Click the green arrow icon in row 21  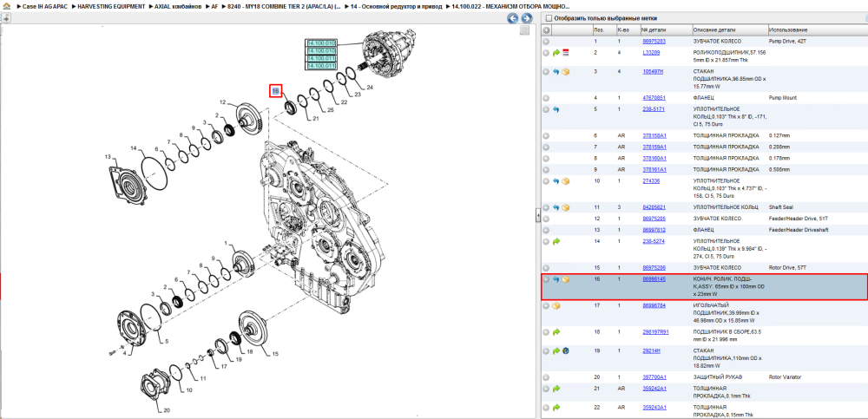(556, 389)
